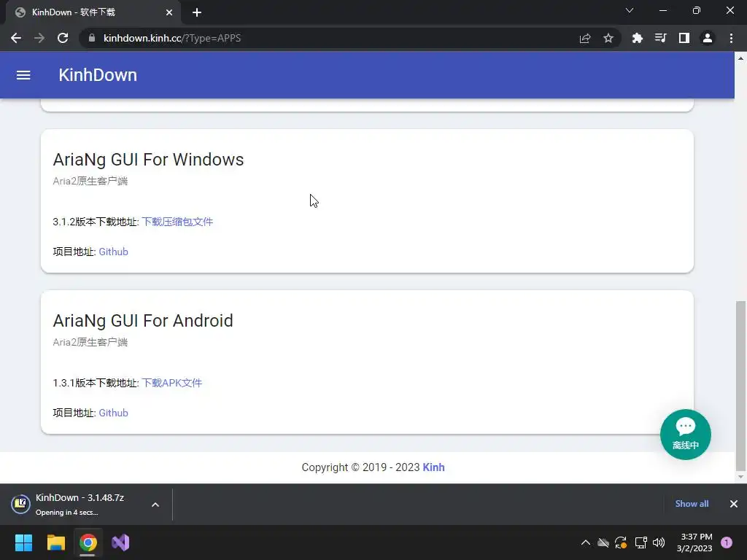Share this page icon

click(x=585, y=38)
